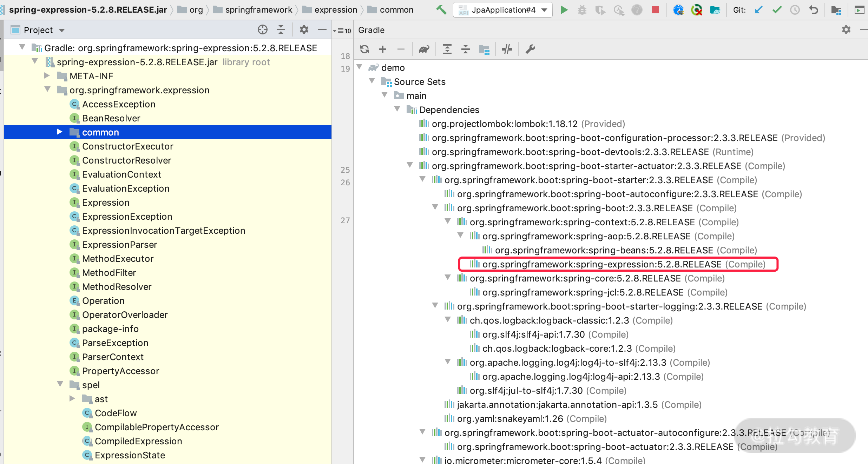Click Git rollback undo arrow
This screenshot has height=464, width=868.
click(813, 10)
